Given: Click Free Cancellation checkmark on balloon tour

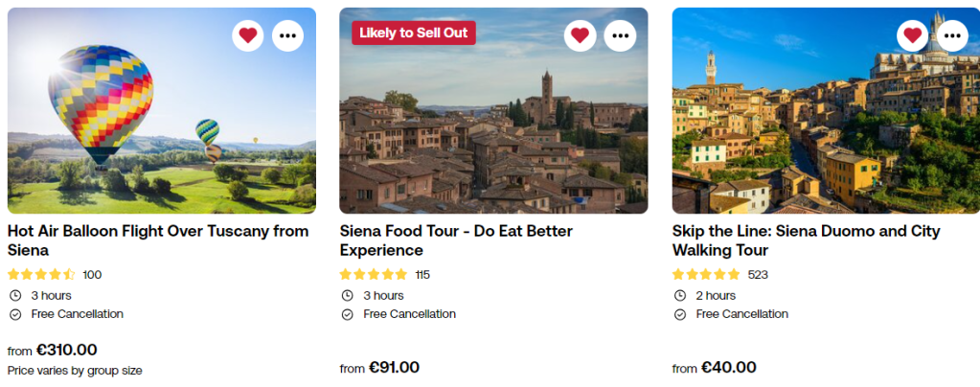Looking at the screenshot, I should 15,314.
